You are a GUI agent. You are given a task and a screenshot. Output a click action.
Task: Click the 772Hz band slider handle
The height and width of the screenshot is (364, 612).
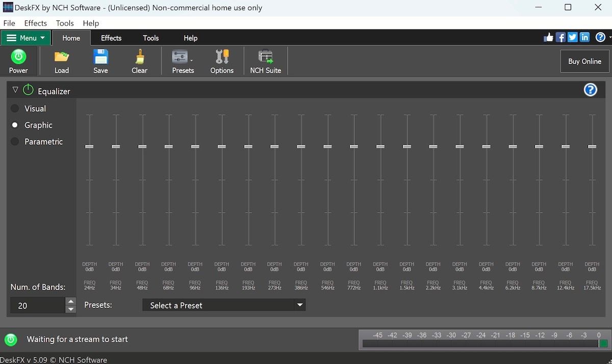(x=354, y=146)
